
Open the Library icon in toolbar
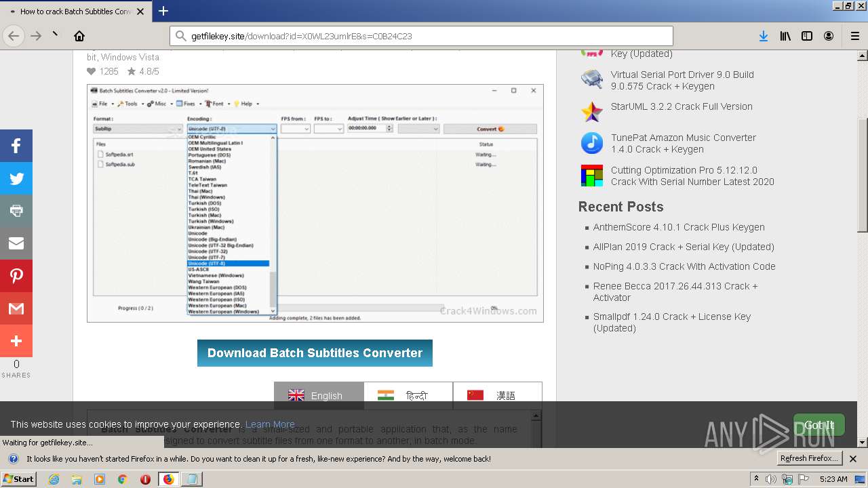pyautogui.click(x=785, y=36)
